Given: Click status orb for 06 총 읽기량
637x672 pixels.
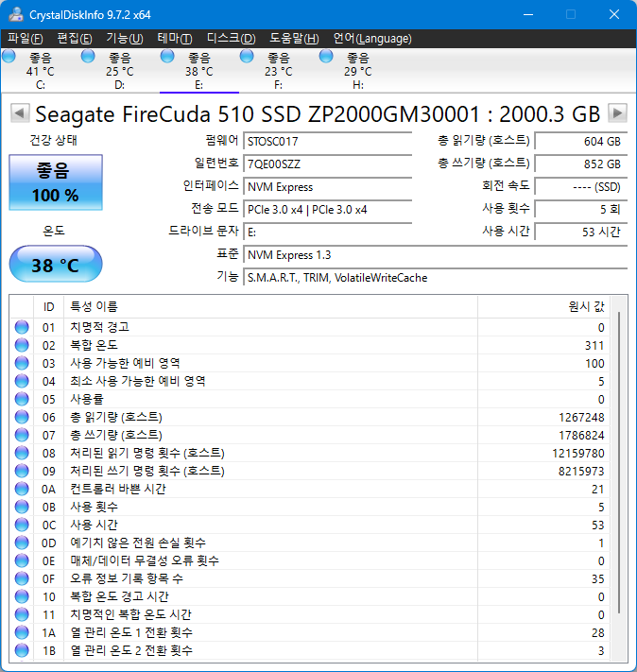Looking at the screenshot, I should (22, 417).
